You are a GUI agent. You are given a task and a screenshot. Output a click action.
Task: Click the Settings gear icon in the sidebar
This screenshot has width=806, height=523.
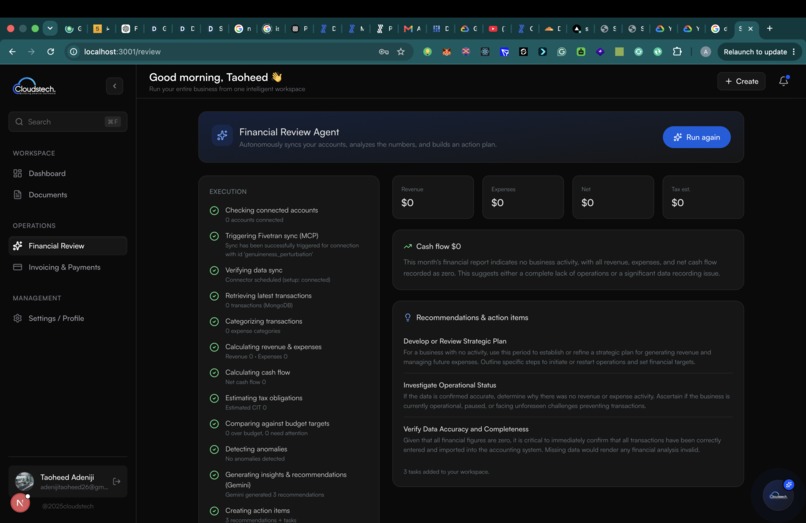pyautogui.click(x=17, y=318)
